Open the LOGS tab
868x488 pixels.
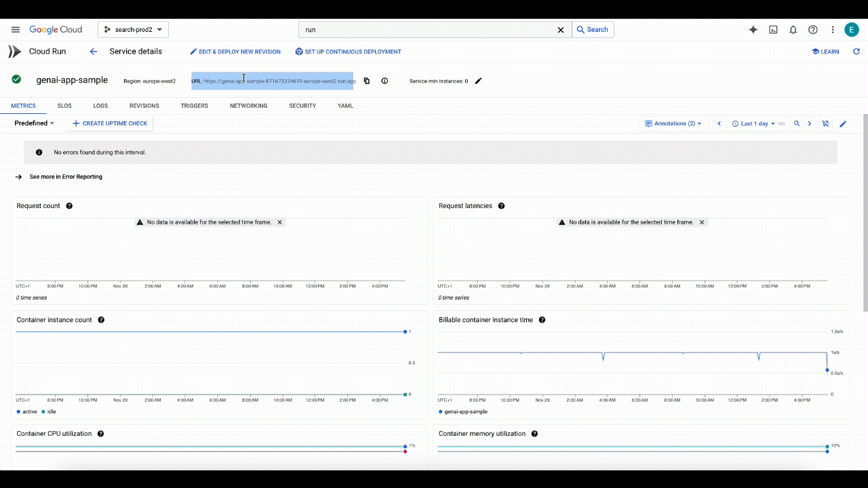coord(100,106)
